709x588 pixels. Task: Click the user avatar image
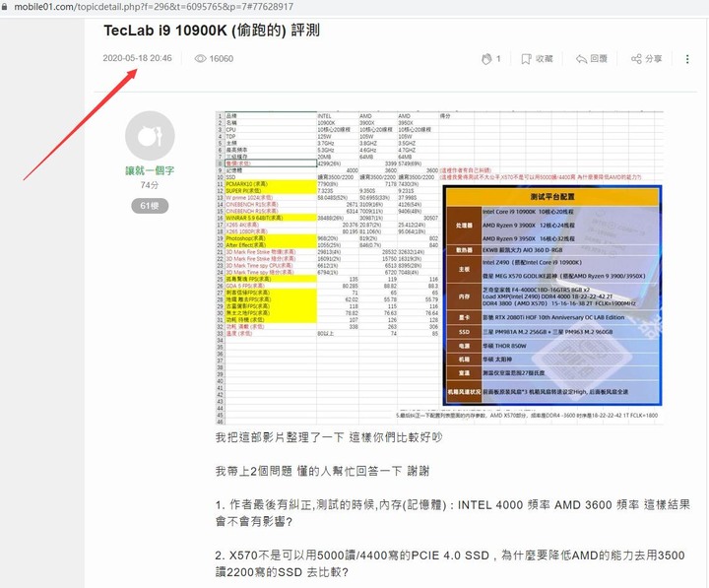[x=150, y=136]
